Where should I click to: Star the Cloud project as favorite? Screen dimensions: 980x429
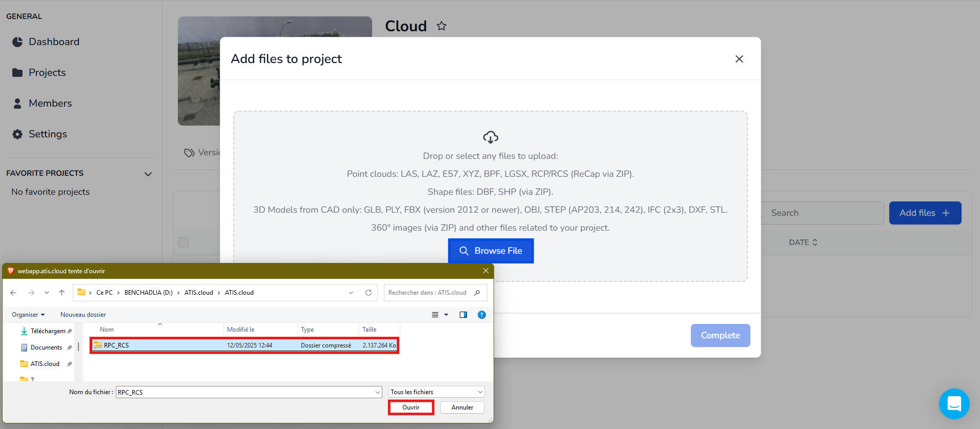[x=441, y=26]
